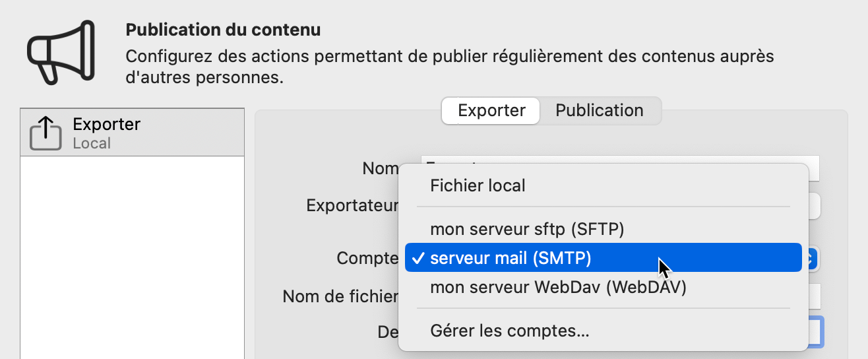Open Gérer les comptes… menu entry

509,331
